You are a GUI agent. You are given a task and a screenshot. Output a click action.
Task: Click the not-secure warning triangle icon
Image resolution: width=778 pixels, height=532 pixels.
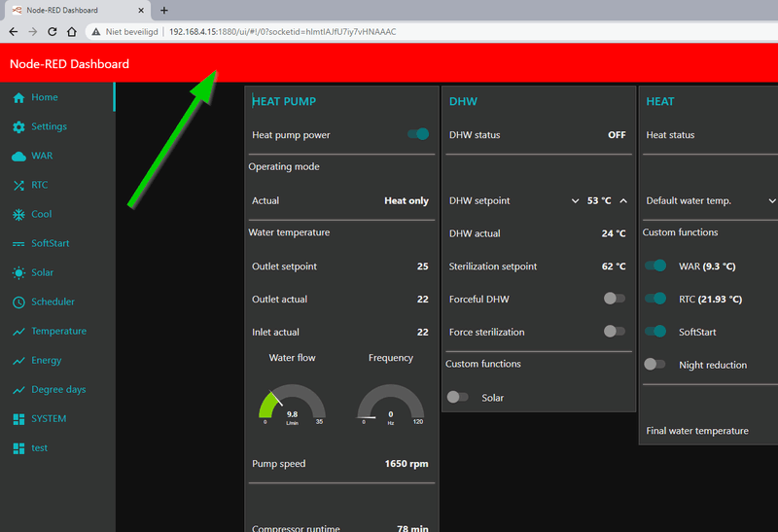95,32
